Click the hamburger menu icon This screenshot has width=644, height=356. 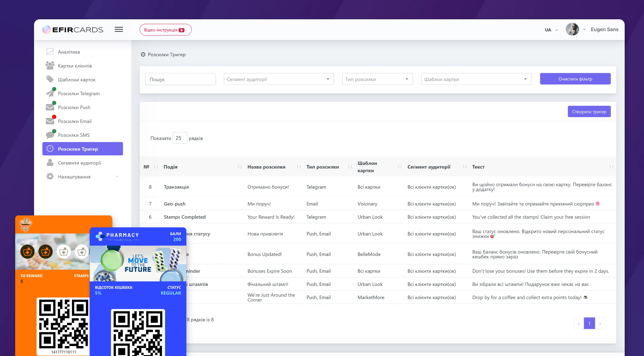119,29
